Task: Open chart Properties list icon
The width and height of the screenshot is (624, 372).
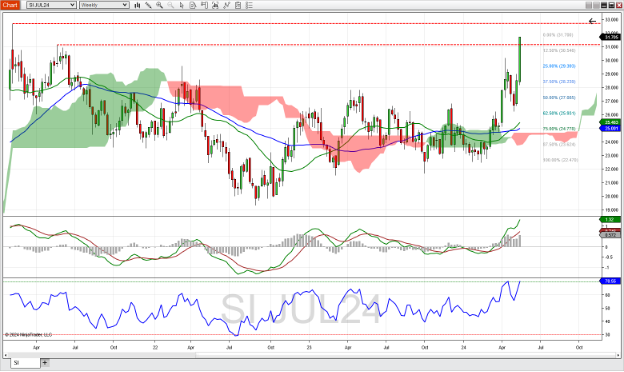Action: (x=249, y=5)
